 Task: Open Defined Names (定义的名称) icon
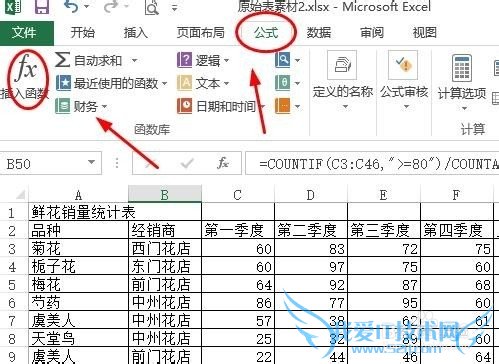(x=342, y=65)
